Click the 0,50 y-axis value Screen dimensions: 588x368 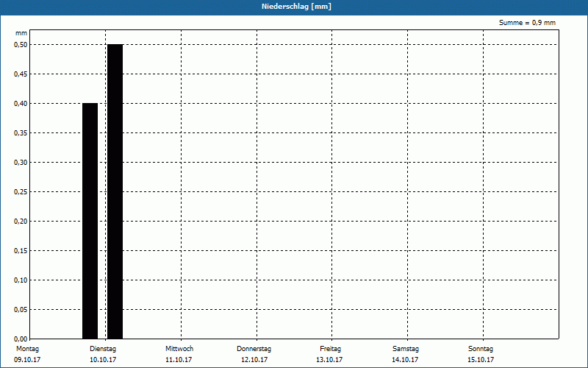pyautogui.click(x=21, y=44)
